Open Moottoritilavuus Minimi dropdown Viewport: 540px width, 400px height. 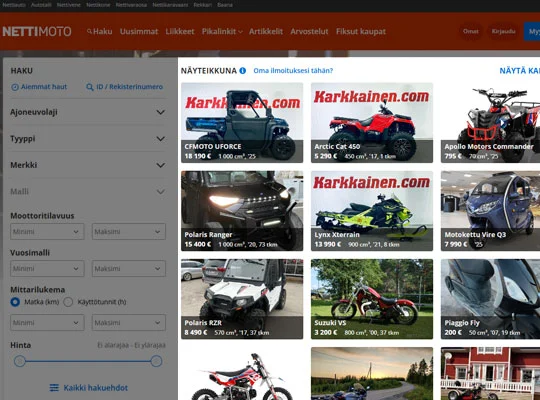click(x=47, y=232)
